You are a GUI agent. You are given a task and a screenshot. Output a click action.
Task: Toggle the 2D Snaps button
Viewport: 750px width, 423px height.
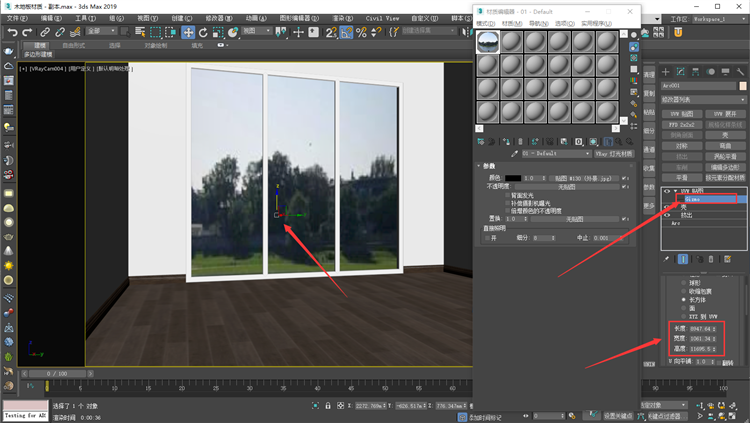pos(331,32)
